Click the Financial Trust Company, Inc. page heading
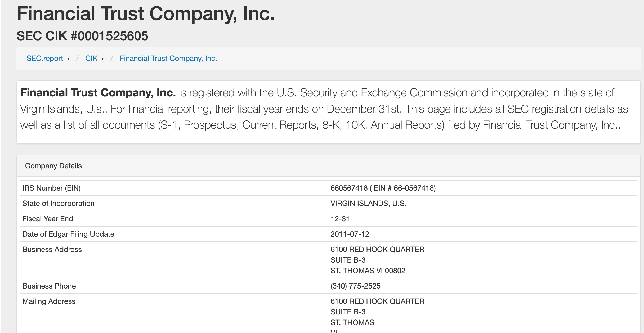This screenshot has width=644, height=333. pos(146,14)
